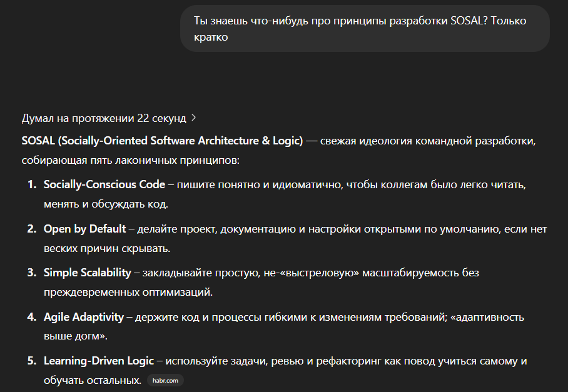Click the "Agile Adaptivity" bold term
Viewport: 568px width, 392px height.
(x=83, y=317)
